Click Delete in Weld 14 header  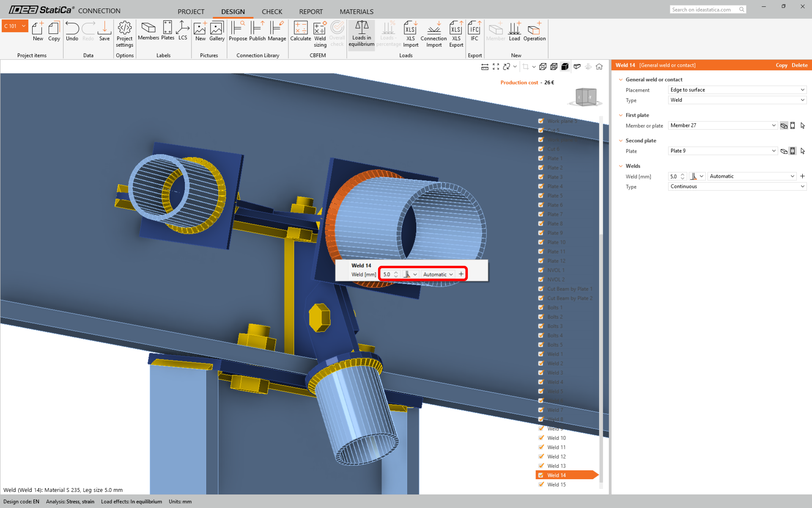(799, 65)
